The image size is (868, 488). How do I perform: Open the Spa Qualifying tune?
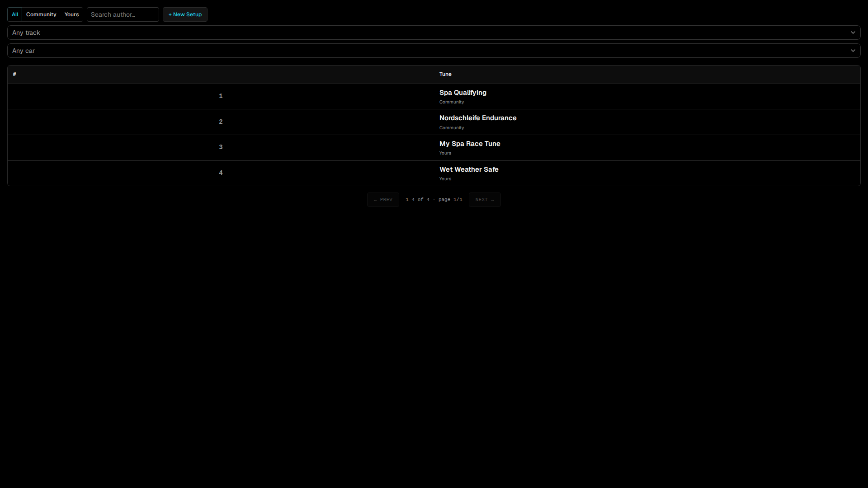463,93
